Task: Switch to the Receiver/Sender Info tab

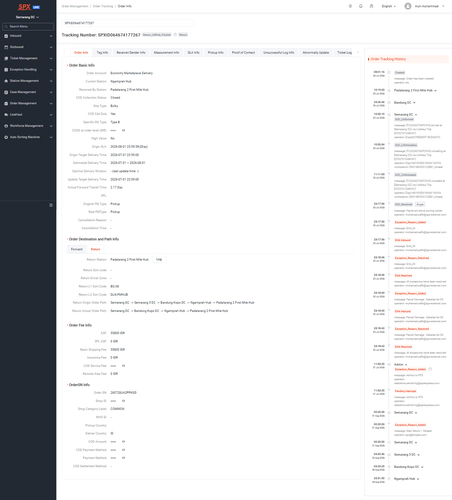Action: click(x=131, y=53)
